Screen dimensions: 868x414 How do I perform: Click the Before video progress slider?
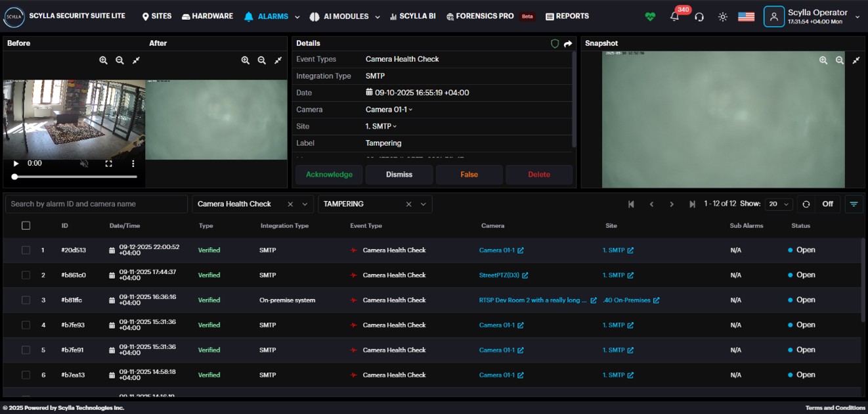coord(74,177)
